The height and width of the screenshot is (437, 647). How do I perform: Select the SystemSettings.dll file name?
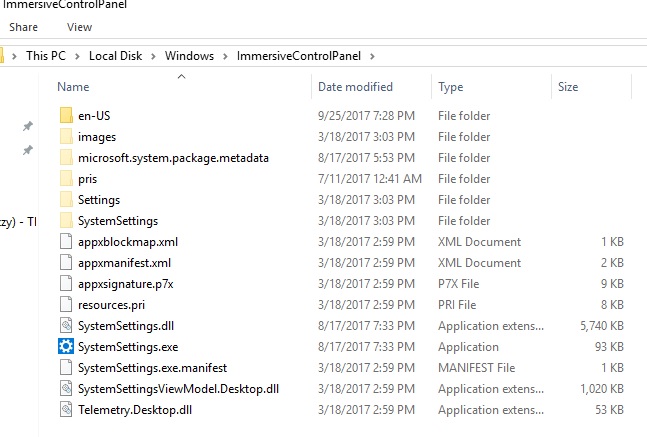tap(126, 326)
